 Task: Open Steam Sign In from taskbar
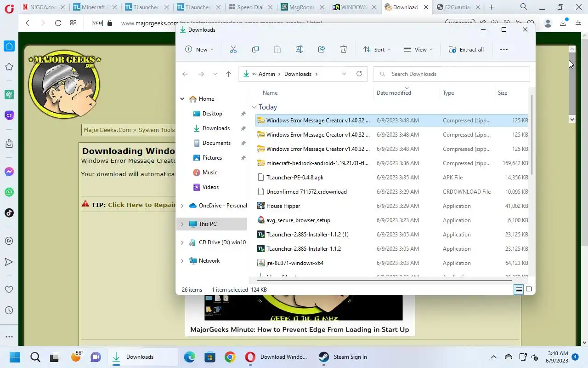(344, 357)
